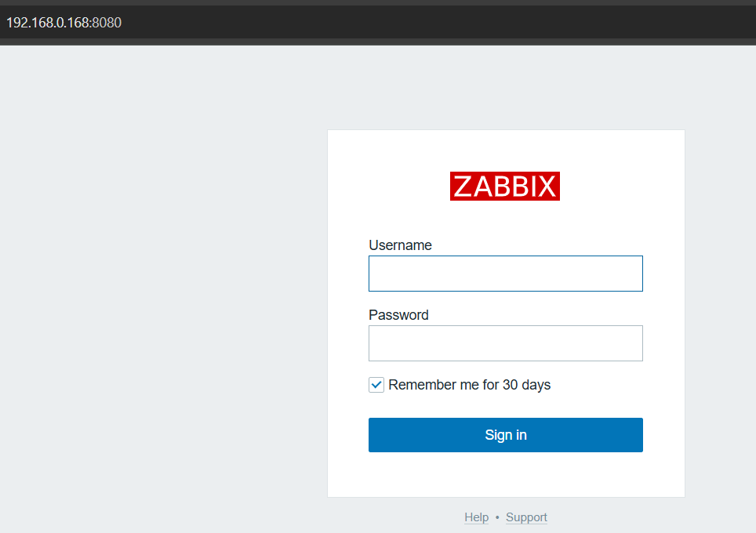Focus the Username input field

pos(505,274)
